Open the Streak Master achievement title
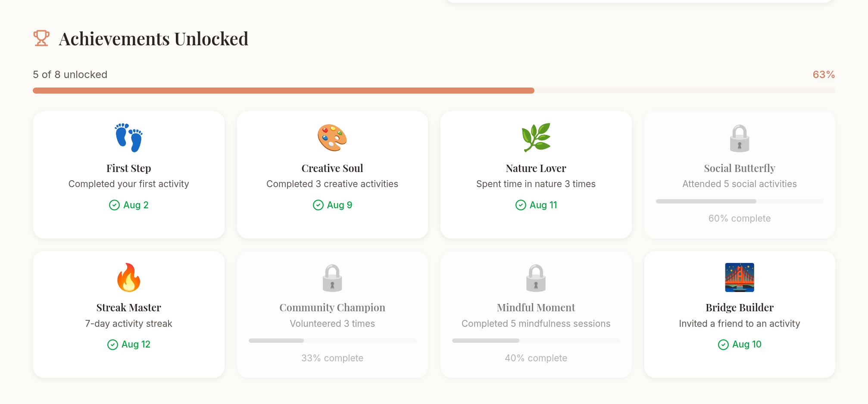The image size is (868, 404). tap(128, 308)
